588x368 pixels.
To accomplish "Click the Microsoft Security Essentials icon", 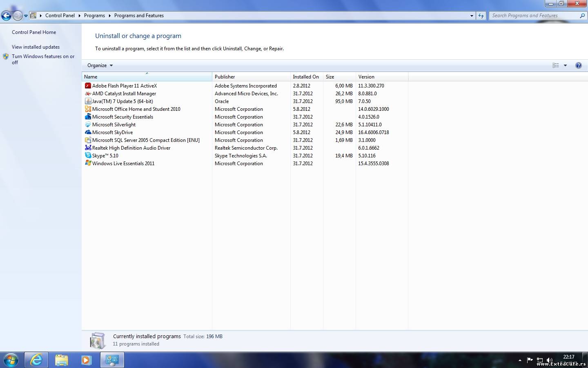I will click(x=88, y=117).
